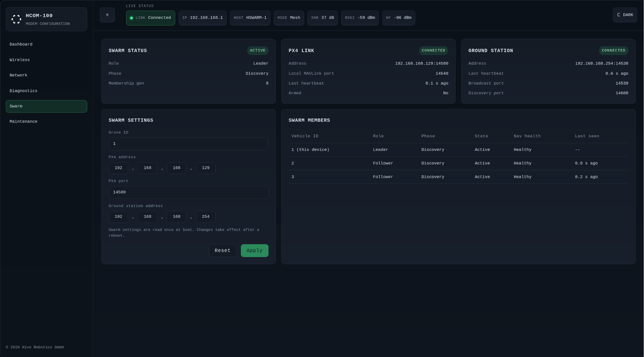Click the MODE Mesh status chip
Screen dimensions: 644x357
pyautogui.click(x=289, y=18)
